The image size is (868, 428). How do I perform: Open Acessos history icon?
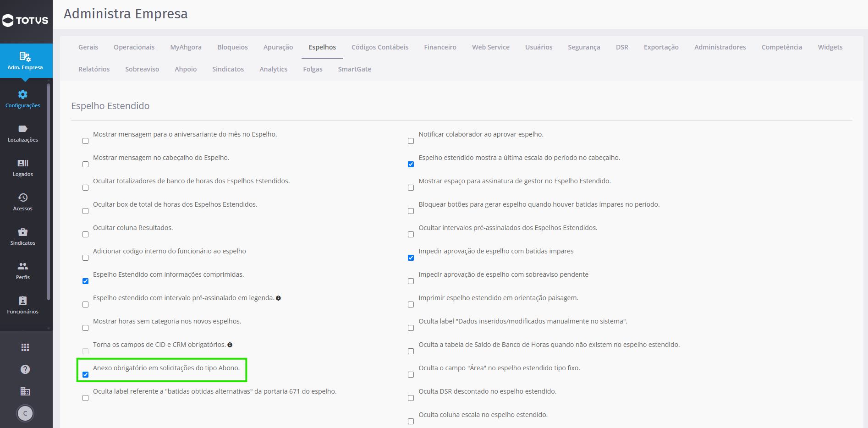point(23,198)
